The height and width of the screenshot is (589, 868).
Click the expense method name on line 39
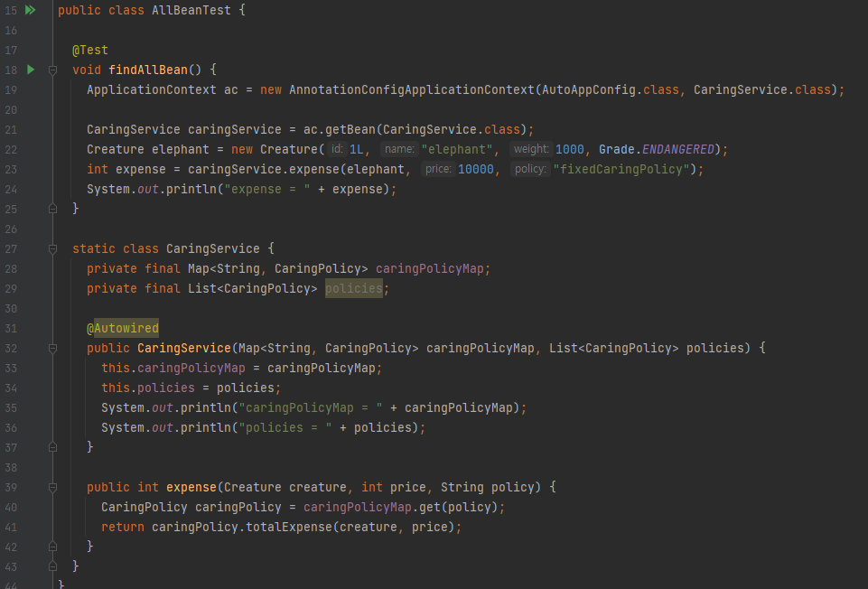click(191, 487)
